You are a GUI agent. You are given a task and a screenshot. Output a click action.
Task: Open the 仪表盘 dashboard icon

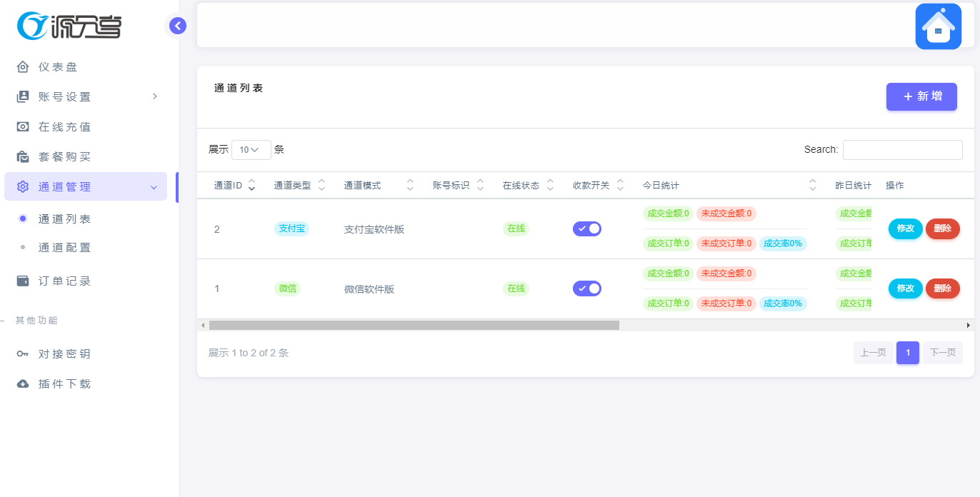pos(22,66)
